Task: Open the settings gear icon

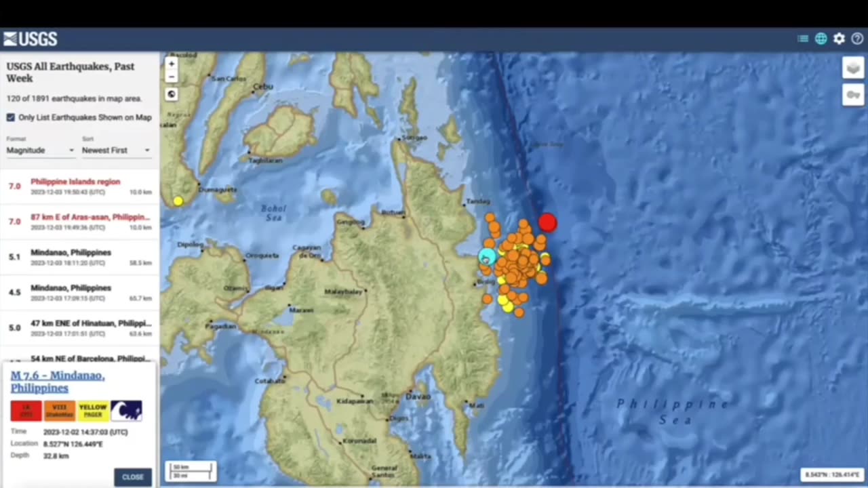Action: (x=840, y=39)
